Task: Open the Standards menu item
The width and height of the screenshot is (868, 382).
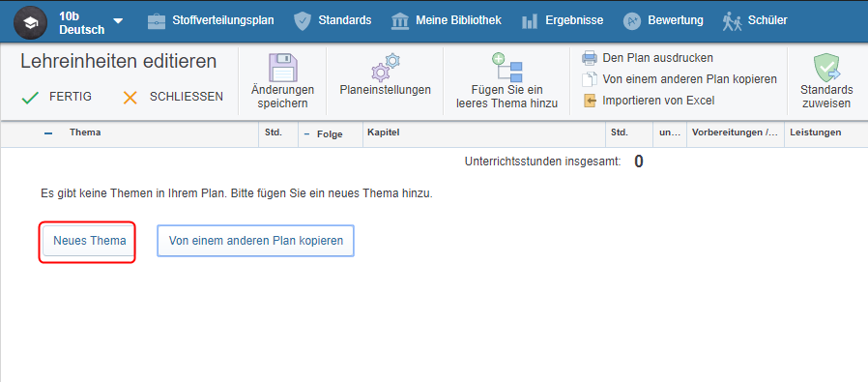Action: coord(344,20)
